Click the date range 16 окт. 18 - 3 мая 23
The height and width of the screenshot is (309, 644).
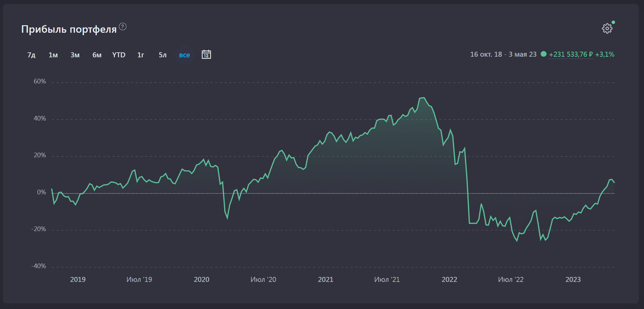pos(503,54)
